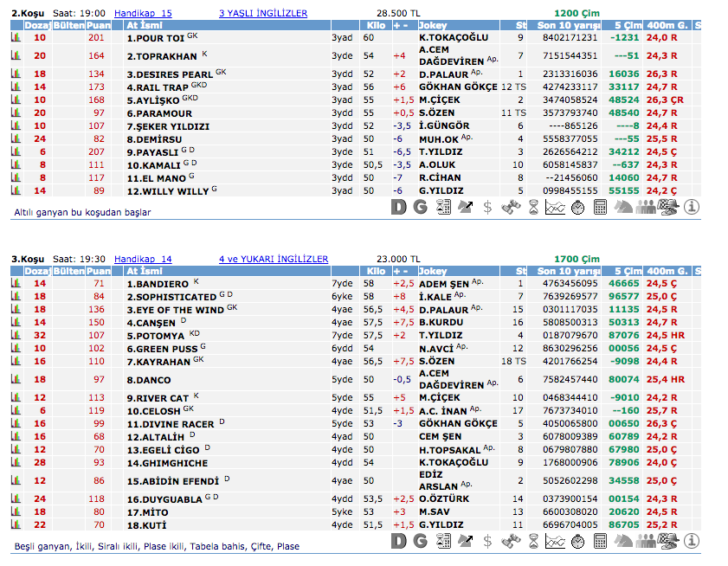Screen dimensions: 728x566
Task: Open the info icon below race 3
Action: (x=692, y=542)
